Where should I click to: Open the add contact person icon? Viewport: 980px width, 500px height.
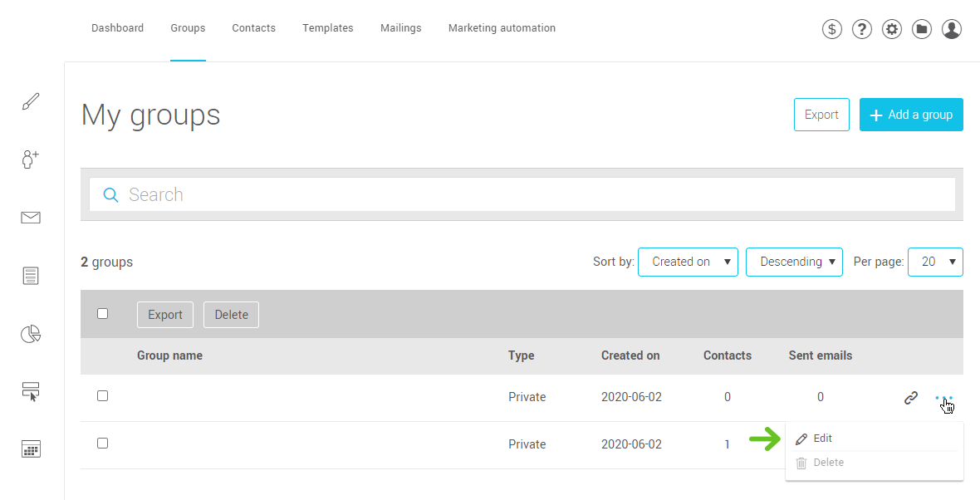click(x=31, y=159)
